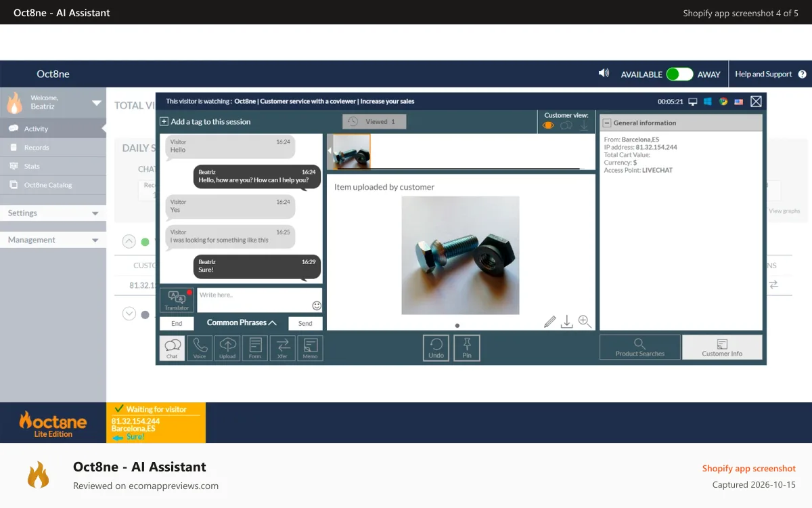This screenshot has height=508, width=812.
Task: Select the pencil annotate icon
Action: click(550, 322)
